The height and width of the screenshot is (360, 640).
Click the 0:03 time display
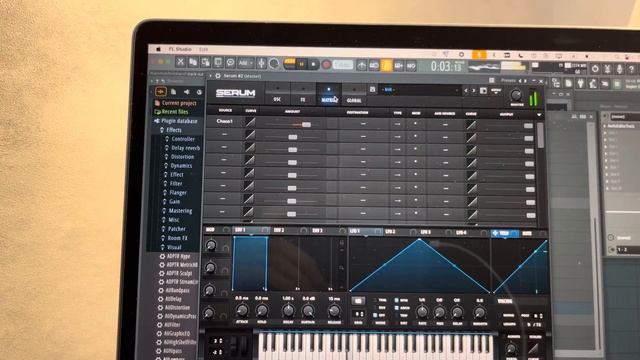[447, 66]
